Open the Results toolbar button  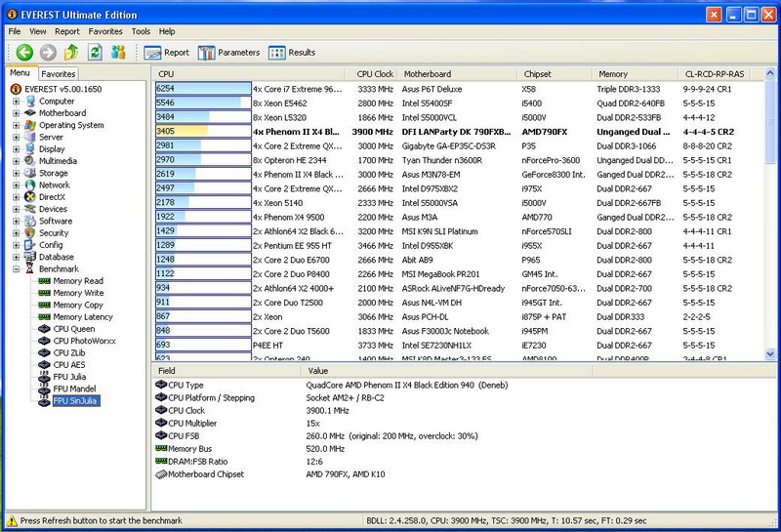pos(292,53)
